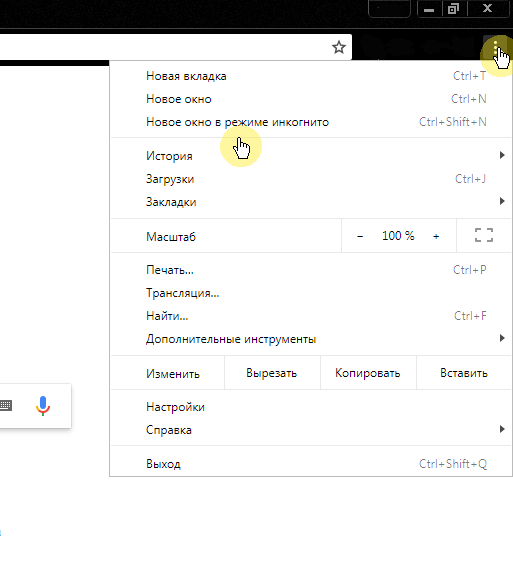
Task: Click the Копировать button
Action: click(368, 373)
